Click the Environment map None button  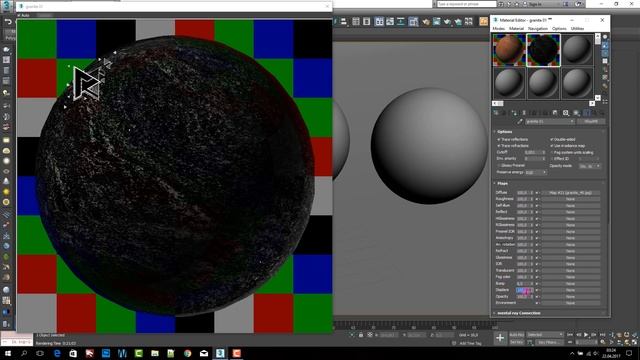(x=571, y=303)
